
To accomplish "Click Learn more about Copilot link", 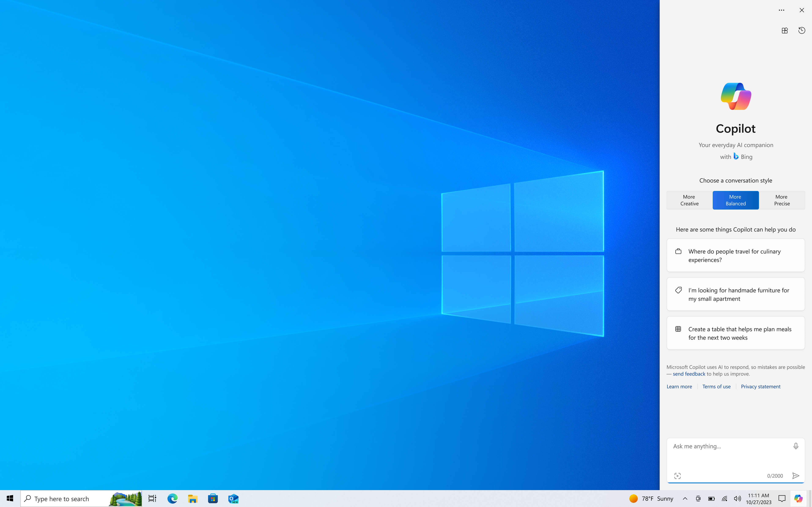I will click(679, 386).
